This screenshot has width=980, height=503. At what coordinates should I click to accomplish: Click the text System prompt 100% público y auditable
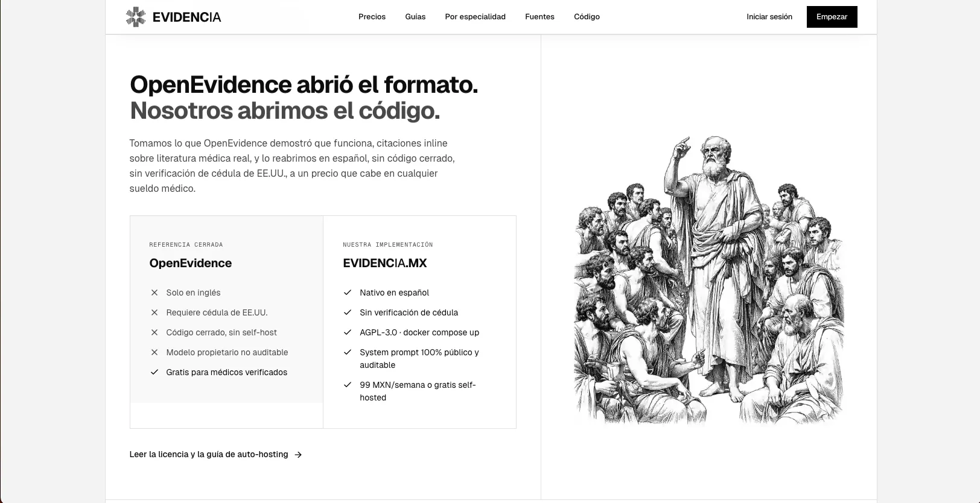pos(419,358)
